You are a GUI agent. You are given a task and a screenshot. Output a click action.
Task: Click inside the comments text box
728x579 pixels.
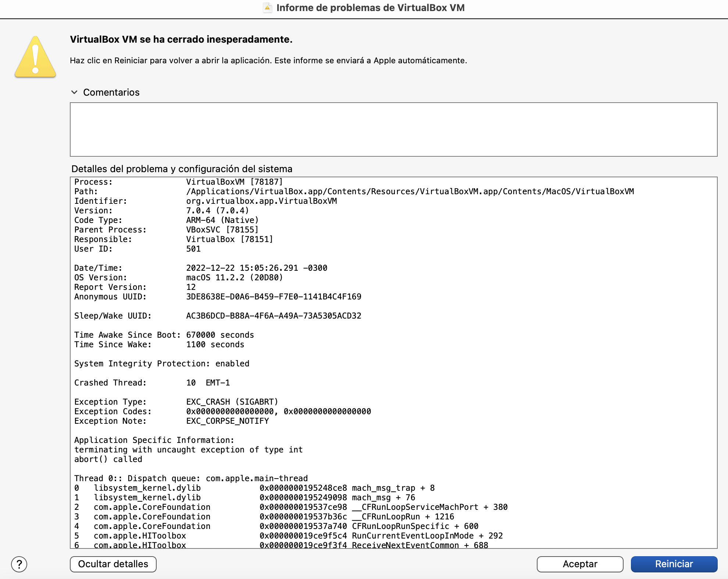pyautogui.click(x=393, y=129)
